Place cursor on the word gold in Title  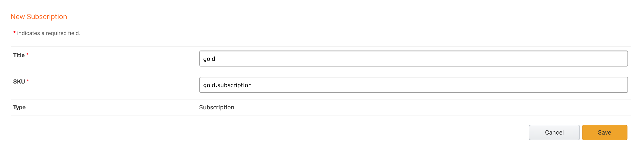(x=209, y=59)
